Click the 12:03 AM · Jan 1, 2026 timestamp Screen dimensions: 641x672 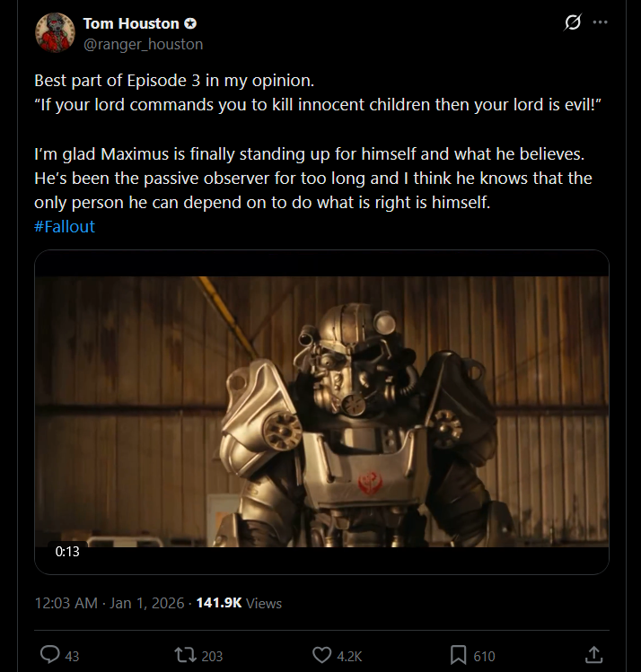[x=109, y=603]
